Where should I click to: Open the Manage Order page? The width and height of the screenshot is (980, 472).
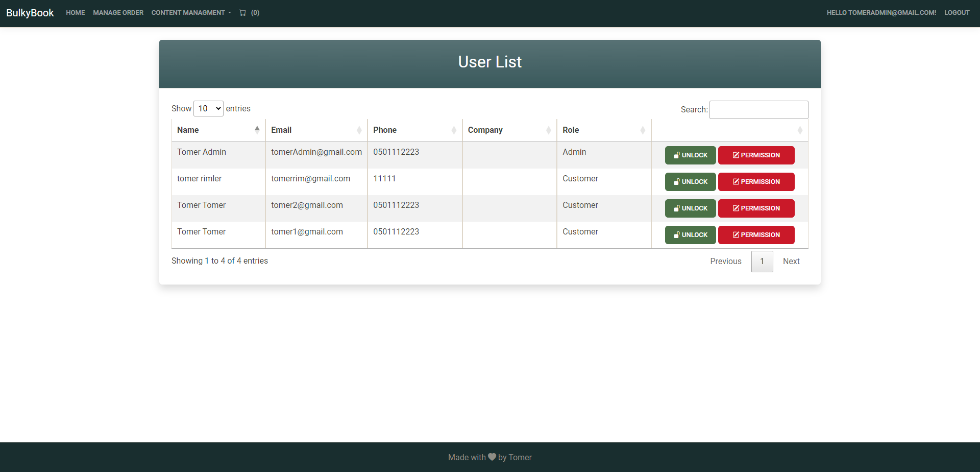(118, 12)
